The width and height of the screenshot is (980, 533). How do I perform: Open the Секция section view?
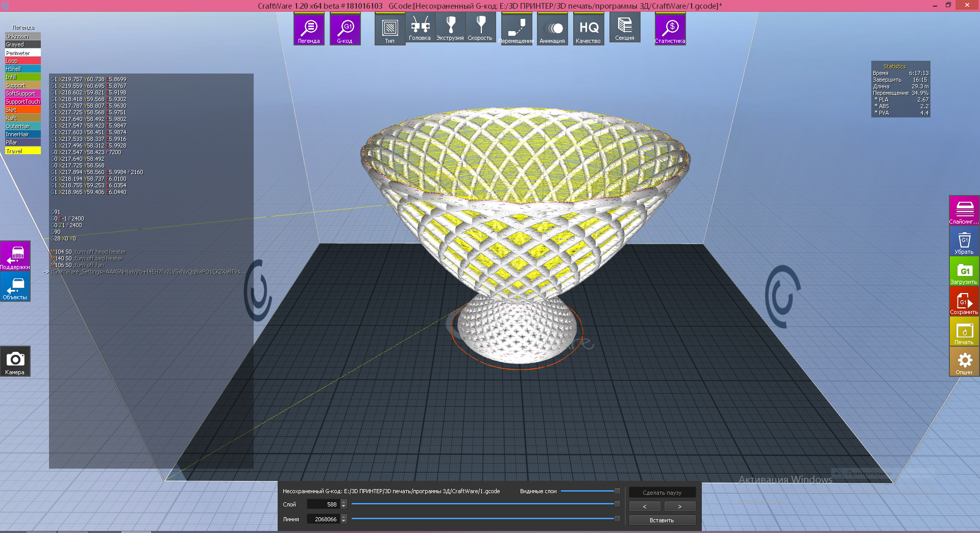pyautogui.click(x=625, y=28)
